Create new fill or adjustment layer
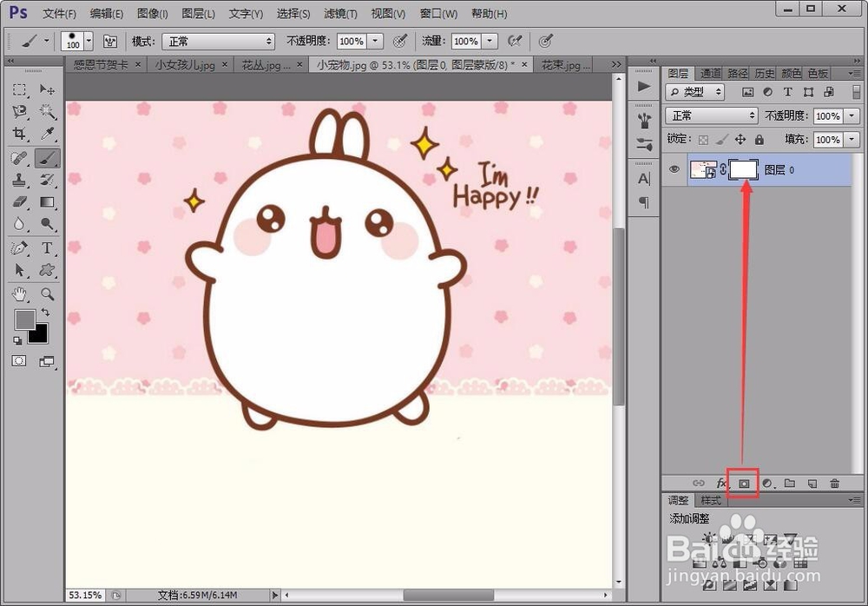Image resolution: width=868 pixels, height=606 pixels. (x=768, y=484)
